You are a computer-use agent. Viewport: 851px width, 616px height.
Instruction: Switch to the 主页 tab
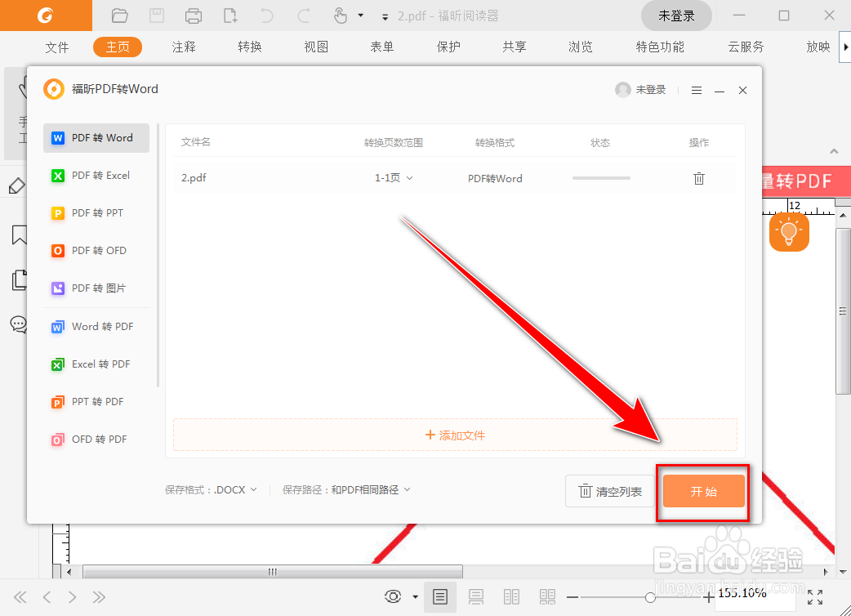click(118, 47)
